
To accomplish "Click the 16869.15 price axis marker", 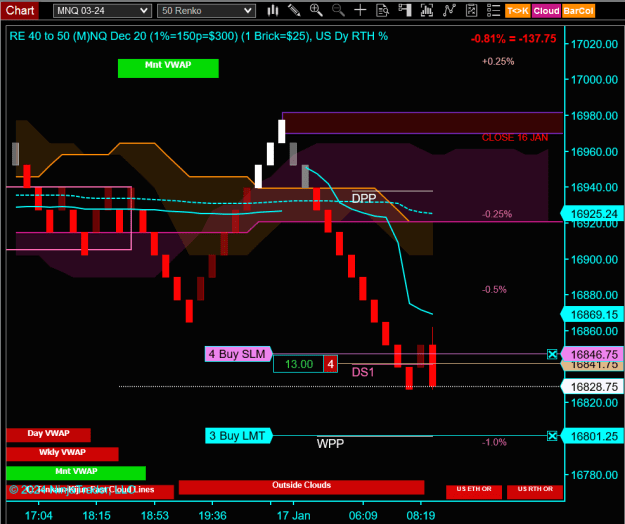I will coord(592,314).
